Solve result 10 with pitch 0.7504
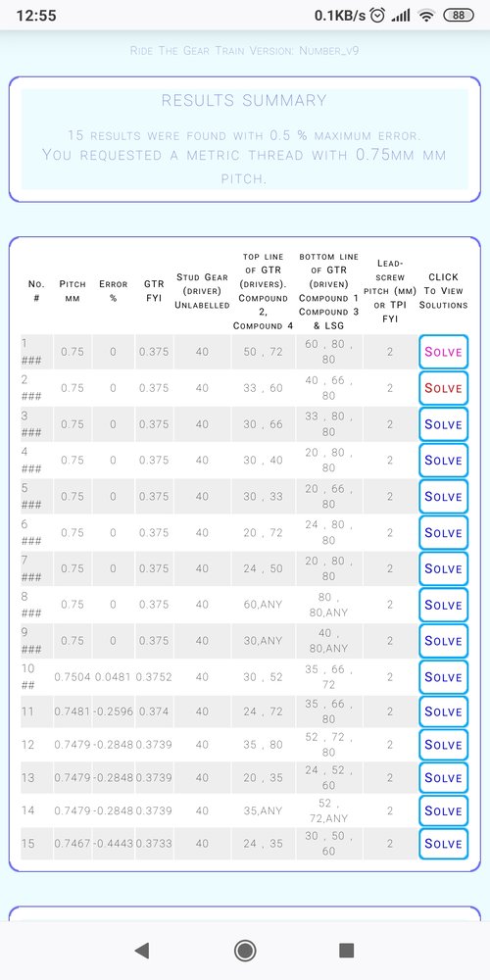Screen dimensions: 490x980 click(443, 677)
